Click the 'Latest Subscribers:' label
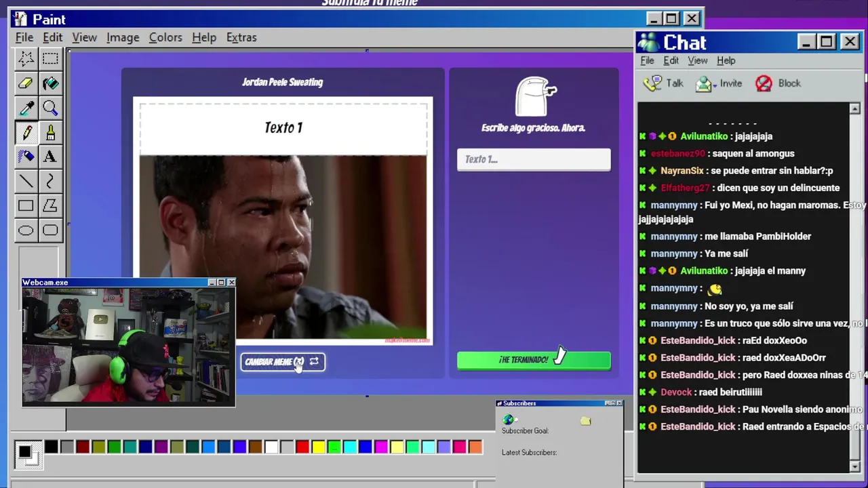The image size is (868, 488). click(529, 453)
